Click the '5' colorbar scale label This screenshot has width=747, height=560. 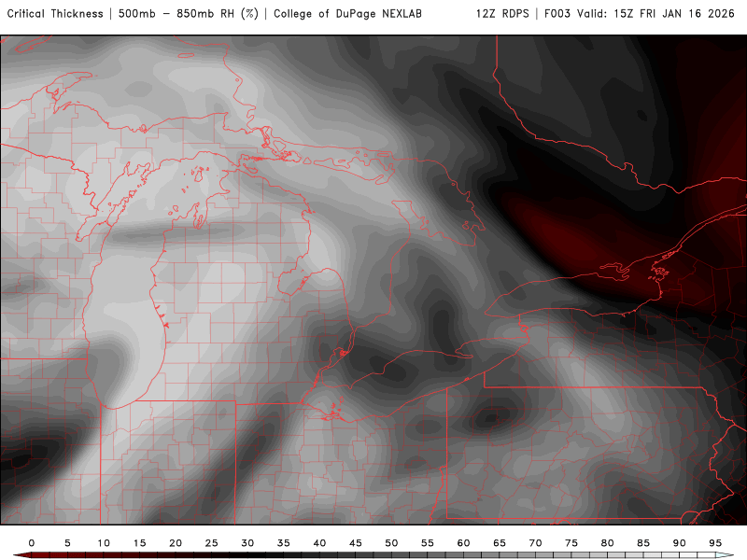pos(67,543)
